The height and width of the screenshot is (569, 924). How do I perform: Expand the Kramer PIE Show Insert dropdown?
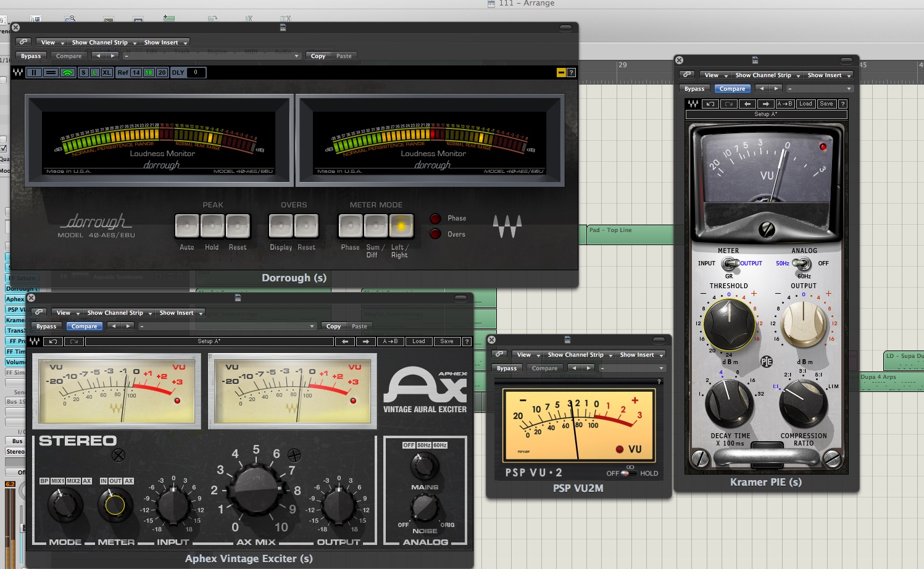[x=828, y=75]
